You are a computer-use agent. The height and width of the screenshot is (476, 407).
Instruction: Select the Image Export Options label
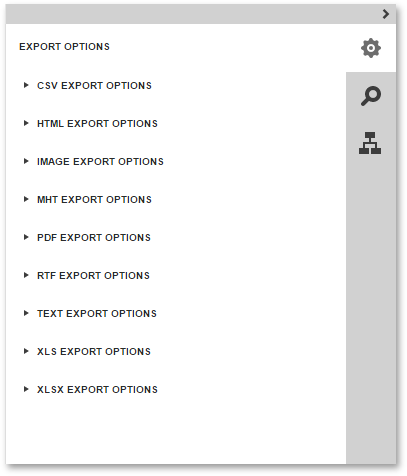click(100, 162)
